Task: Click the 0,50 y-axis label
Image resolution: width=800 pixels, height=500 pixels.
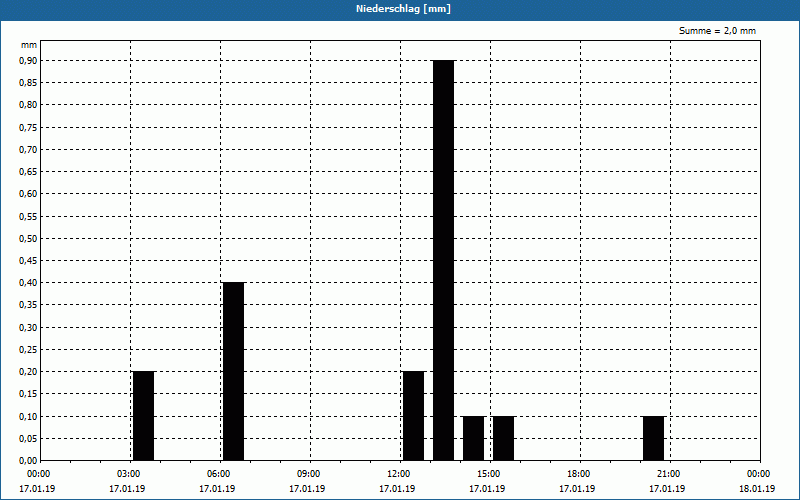Action: click(x=28, y=238)
